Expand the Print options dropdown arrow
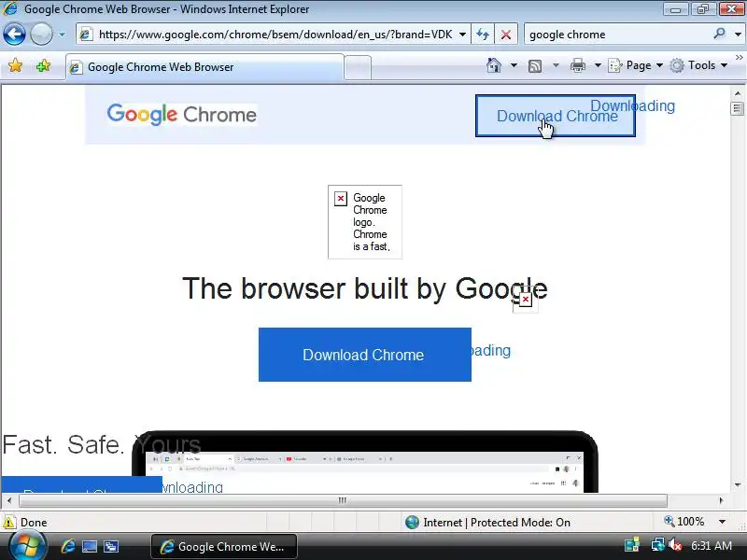Image resolution: width=747 pixels, height=560 pixels. 598,65
